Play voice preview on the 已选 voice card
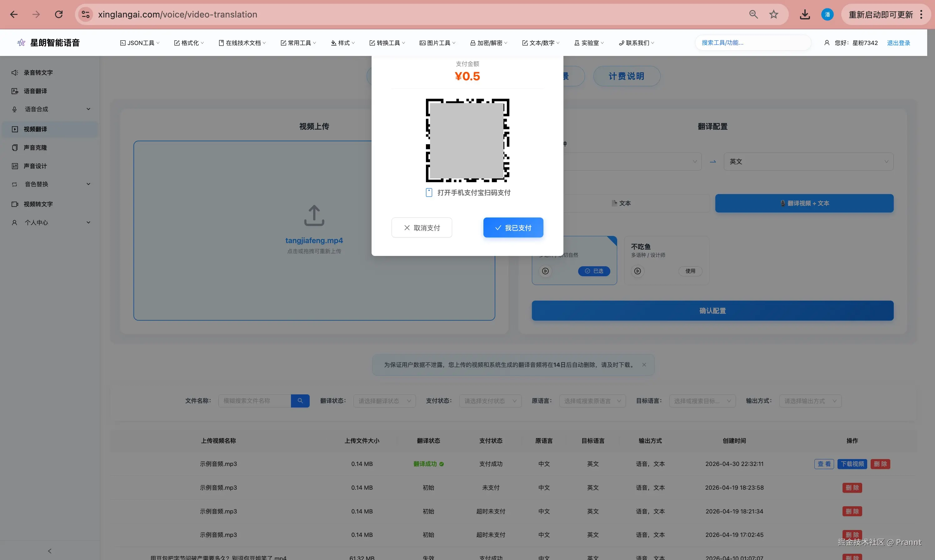935x560 pixels. pyautogui.click(x=545, y=271)
